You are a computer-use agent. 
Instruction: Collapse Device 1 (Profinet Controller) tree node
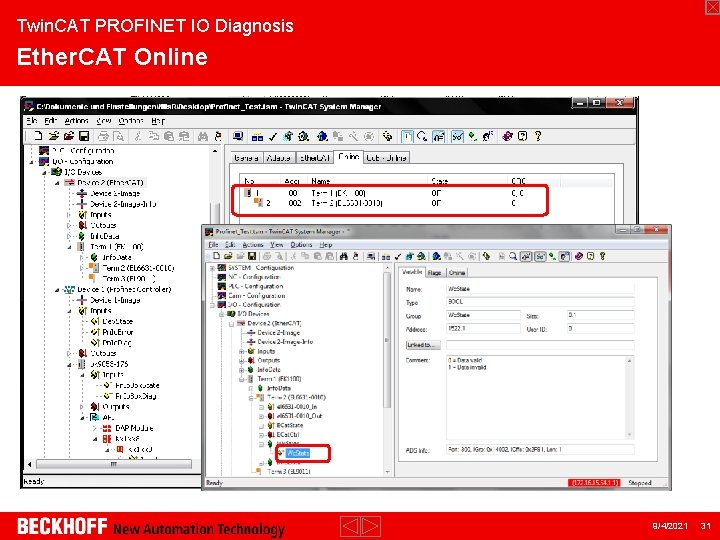click(57, 290)
